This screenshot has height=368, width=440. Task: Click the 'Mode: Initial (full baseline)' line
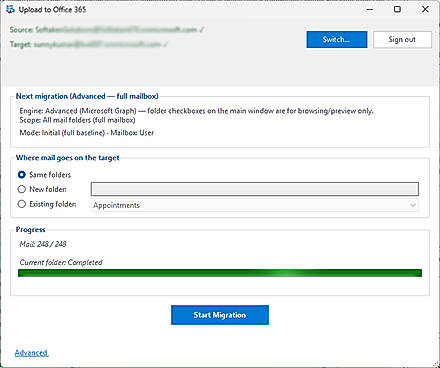[87, 133]
